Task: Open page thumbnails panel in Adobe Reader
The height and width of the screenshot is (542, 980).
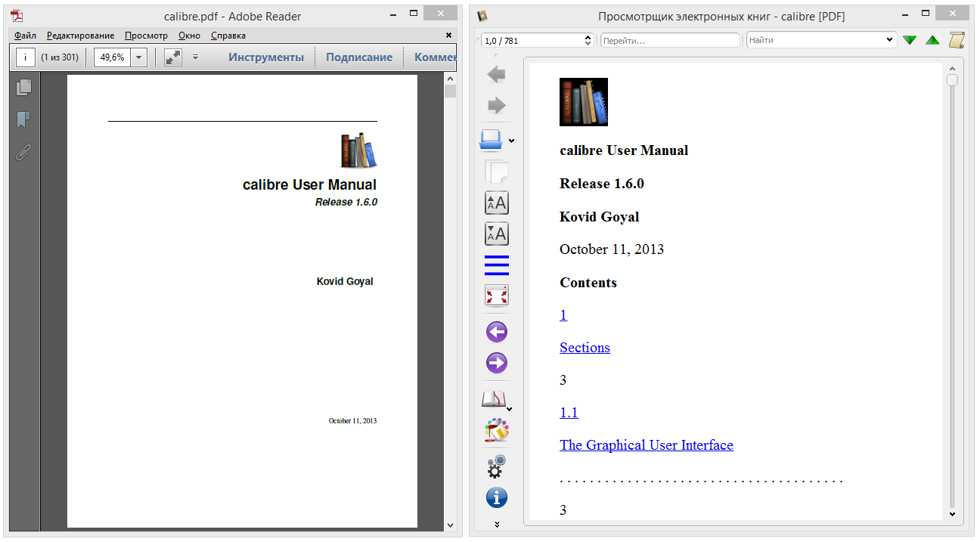Action: [x=24, y=88]
